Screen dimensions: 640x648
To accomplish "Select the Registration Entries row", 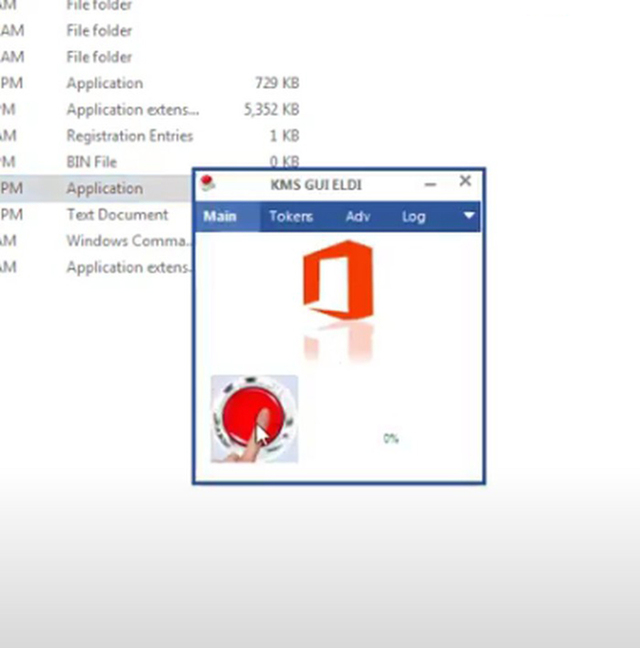I will click(x=150, y=136).
